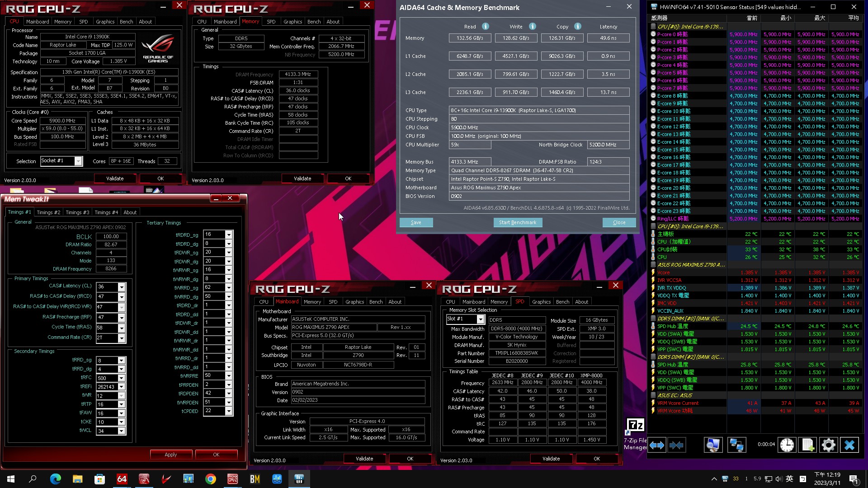Open Google Chrome taskbar icon
The image size is (868, 488).
211,479
